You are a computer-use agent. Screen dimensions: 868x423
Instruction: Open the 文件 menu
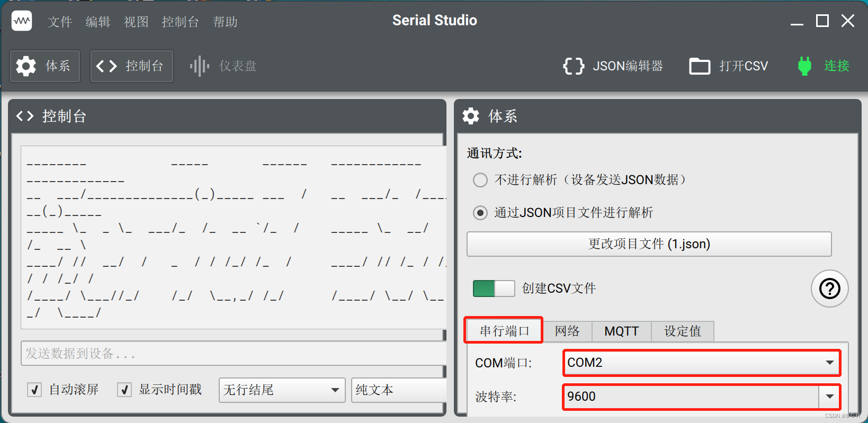click(x=60, y=22)
